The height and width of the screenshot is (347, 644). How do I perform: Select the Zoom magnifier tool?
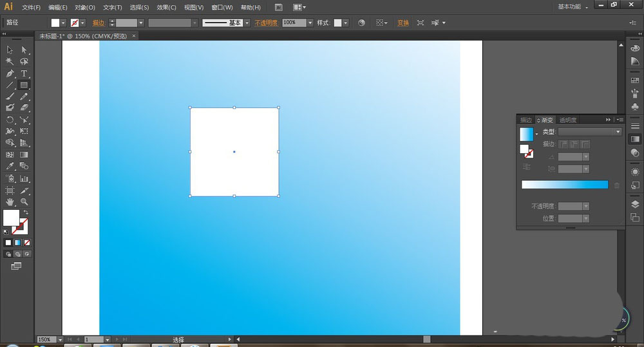point(24,202)
